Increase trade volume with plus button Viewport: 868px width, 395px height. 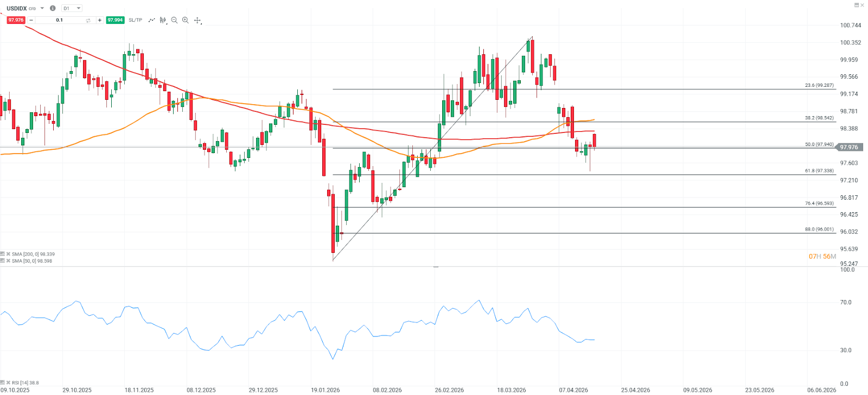tap(100, 20)
